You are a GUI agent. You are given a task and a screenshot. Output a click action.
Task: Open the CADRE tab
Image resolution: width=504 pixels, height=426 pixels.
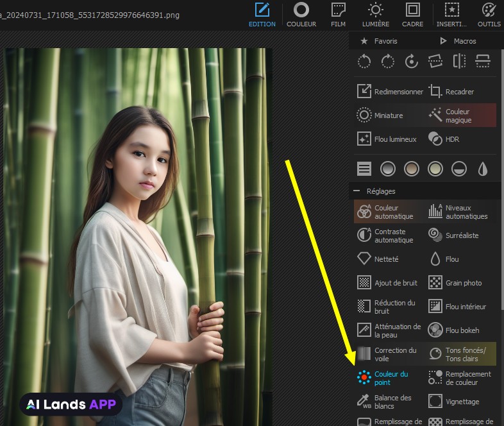tap(413, 15)
